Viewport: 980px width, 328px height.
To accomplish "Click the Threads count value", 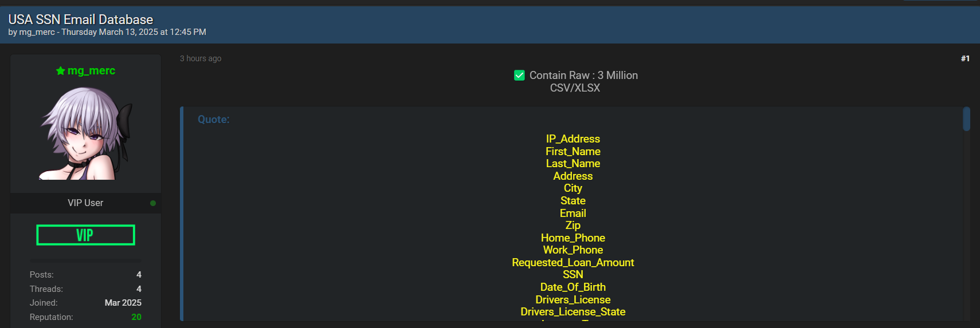I will pyautogui.click(x=139, y=289).
